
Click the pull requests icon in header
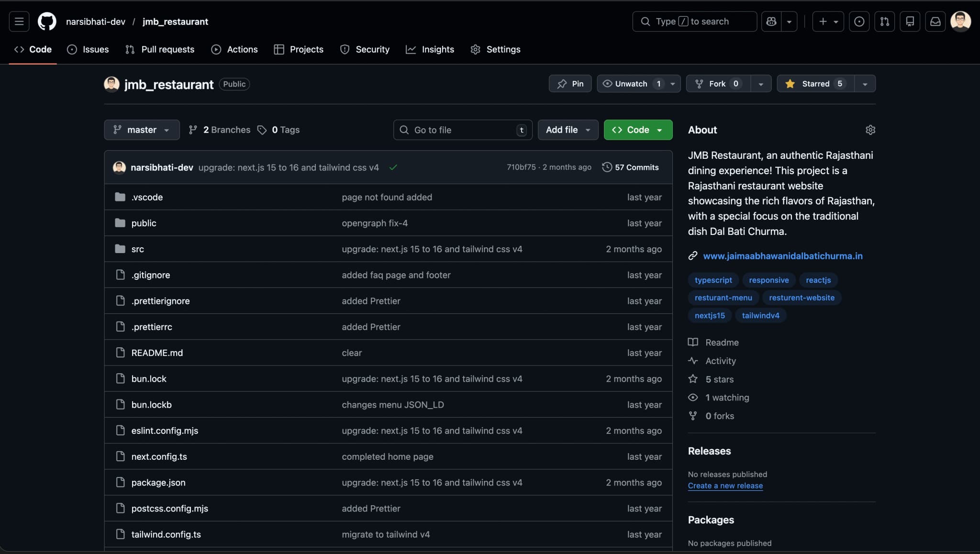pyautogui.click(x=884, y=22)
